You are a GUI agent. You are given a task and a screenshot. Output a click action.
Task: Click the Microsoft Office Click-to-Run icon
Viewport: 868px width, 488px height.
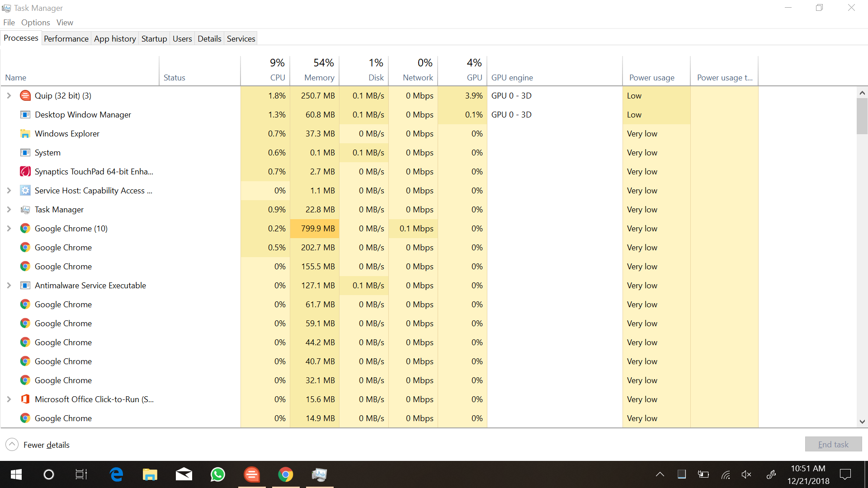coord(25,399)
